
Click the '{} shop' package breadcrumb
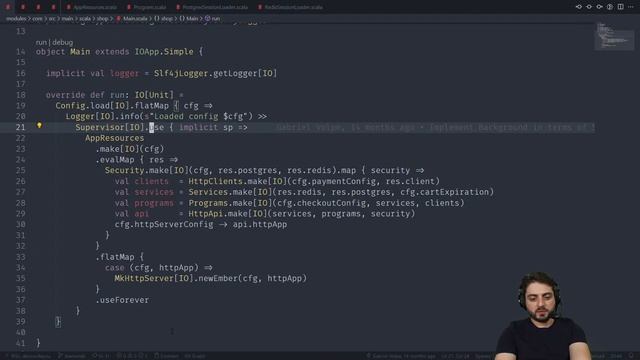[x=163, y=18]
